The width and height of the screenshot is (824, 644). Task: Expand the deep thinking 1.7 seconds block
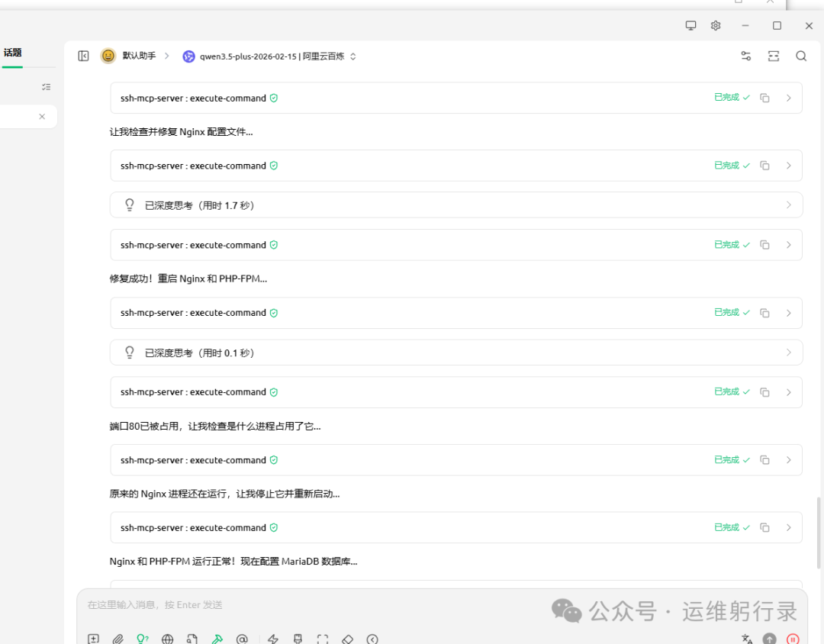(x=456, y=205)
